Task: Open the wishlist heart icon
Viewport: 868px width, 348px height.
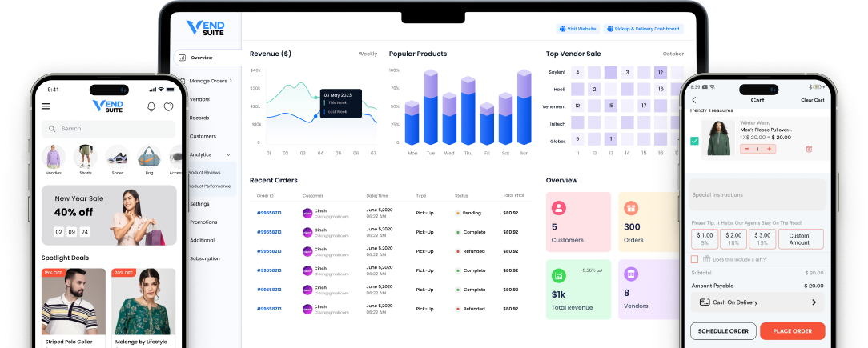Action: click(169, 106)
